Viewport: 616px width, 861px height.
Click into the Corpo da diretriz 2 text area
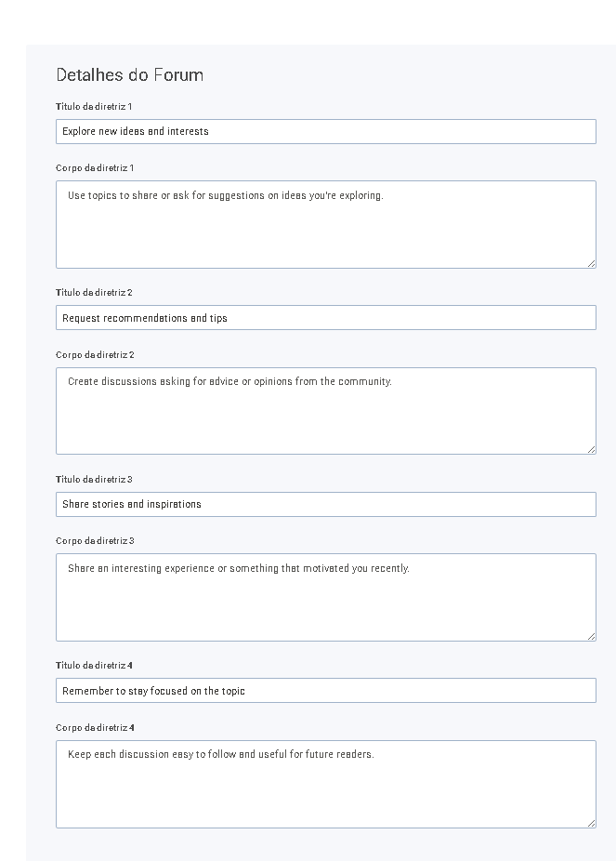coord(326,411)
